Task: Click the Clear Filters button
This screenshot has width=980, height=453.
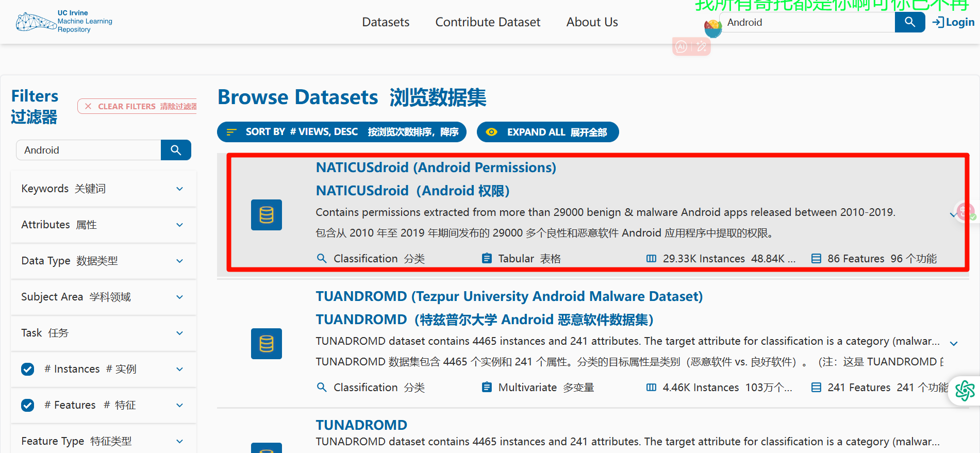Action: (137, 106)
